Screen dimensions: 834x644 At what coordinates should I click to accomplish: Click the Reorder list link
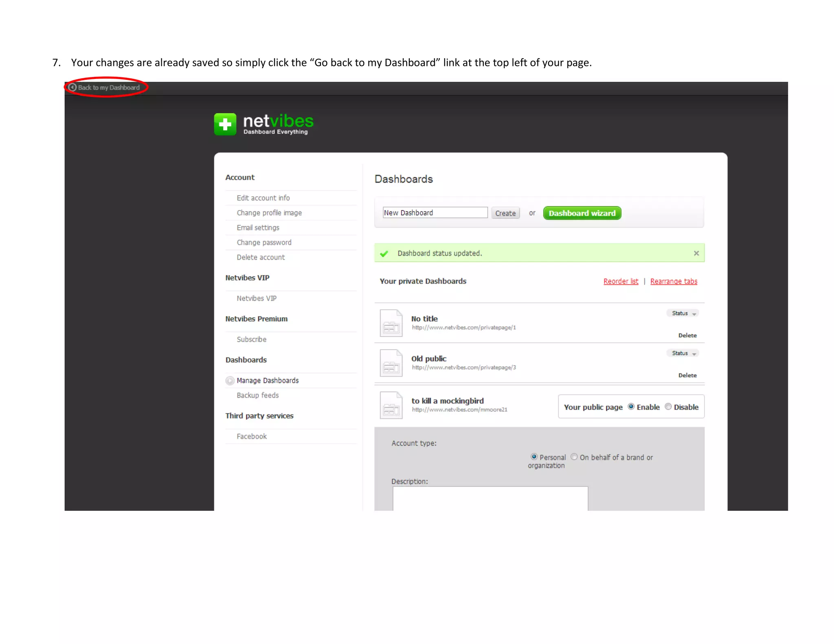[621, 281]
